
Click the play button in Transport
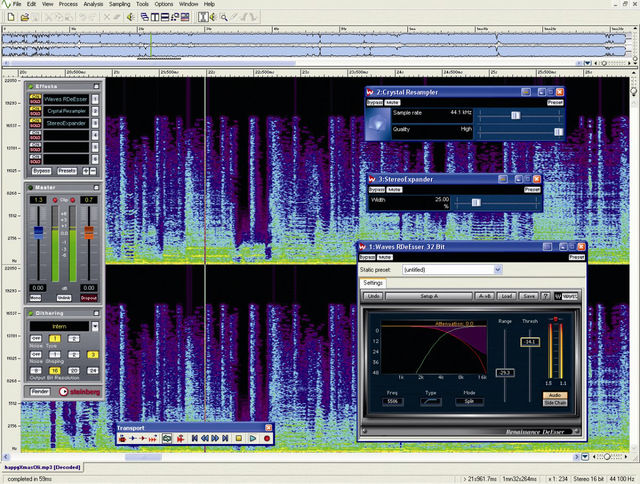click(253, 439)
